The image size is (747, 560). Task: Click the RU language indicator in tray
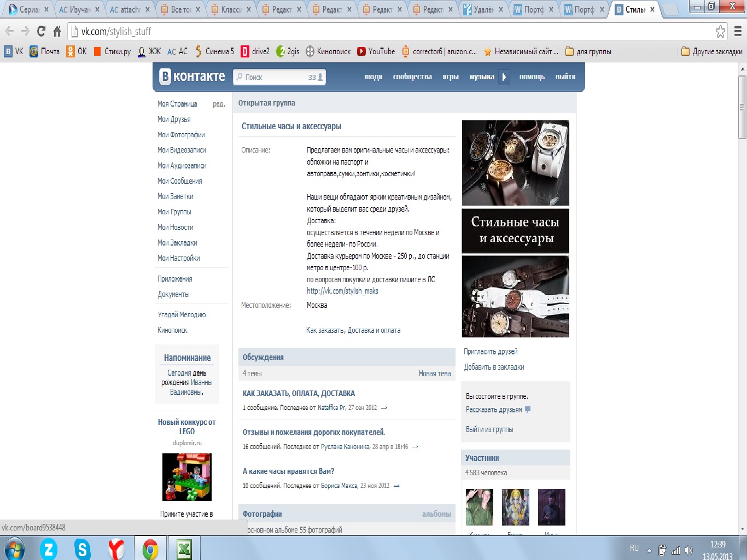pyautogui.click(x=634, y=548)
